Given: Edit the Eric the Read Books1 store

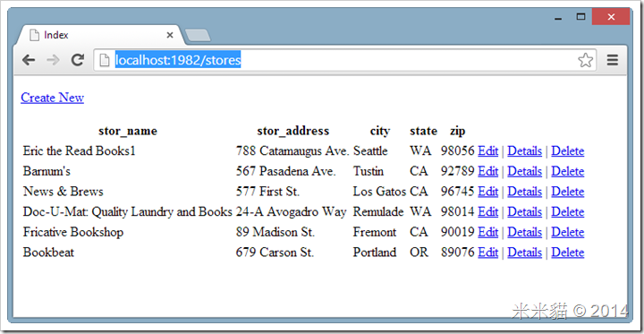Looking at the screenshot, I should point(488,151).
